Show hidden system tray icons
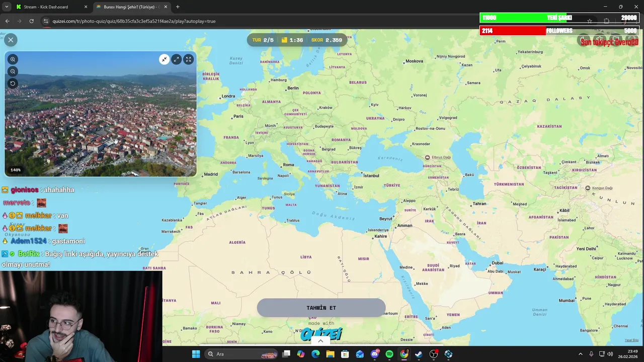This screenshot has height=362, width=644. pyautogui.click(x=580, y=354)
